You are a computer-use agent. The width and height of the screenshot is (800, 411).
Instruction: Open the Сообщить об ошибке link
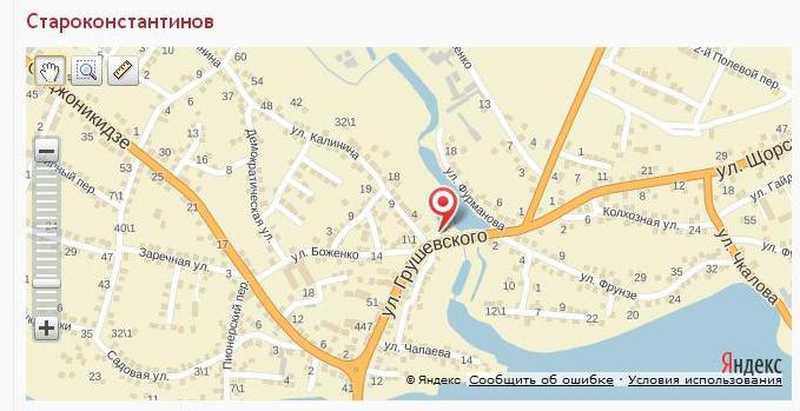click(541, 380)
